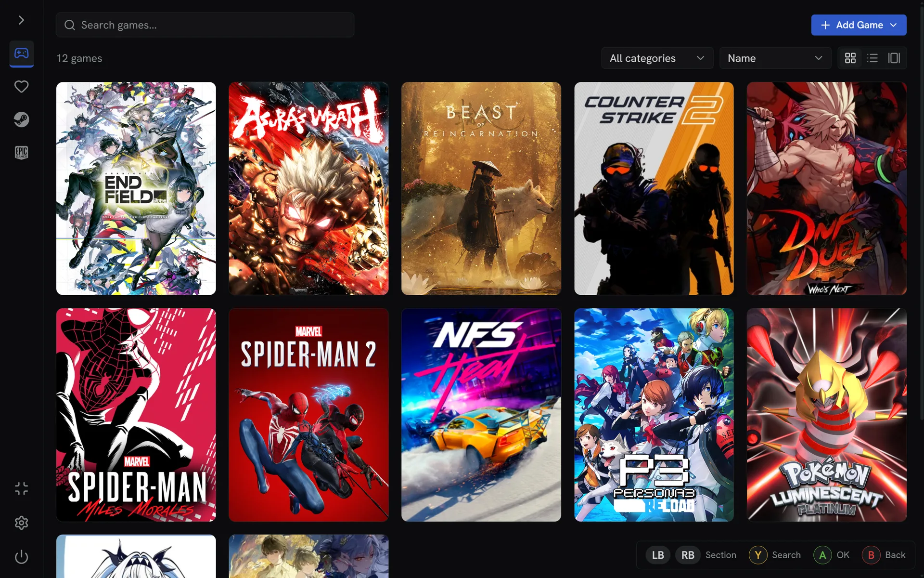
Task: Open the Epic Games section in sidebar
Action: tap(21, 153)
